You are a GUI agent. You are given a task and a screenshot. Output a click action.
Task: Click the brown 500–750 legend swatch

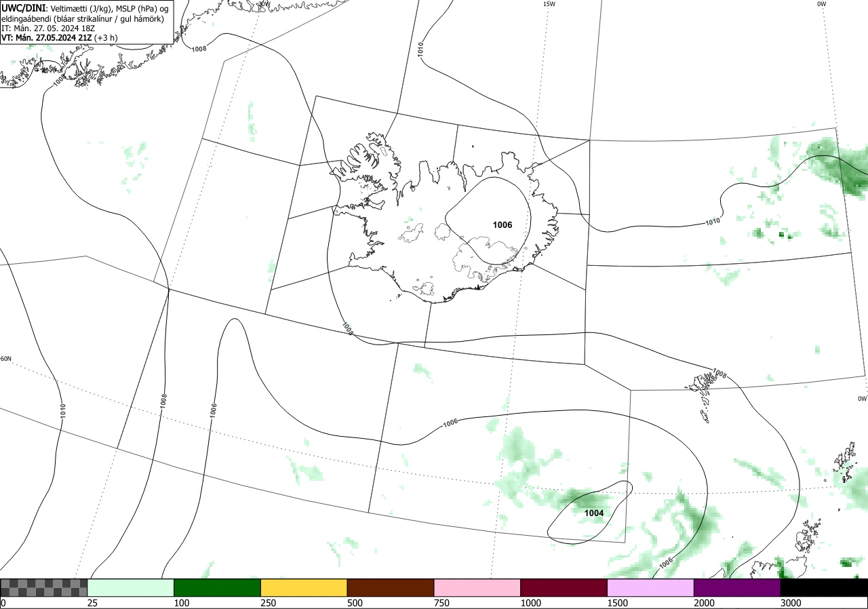[x=391, y=587]
